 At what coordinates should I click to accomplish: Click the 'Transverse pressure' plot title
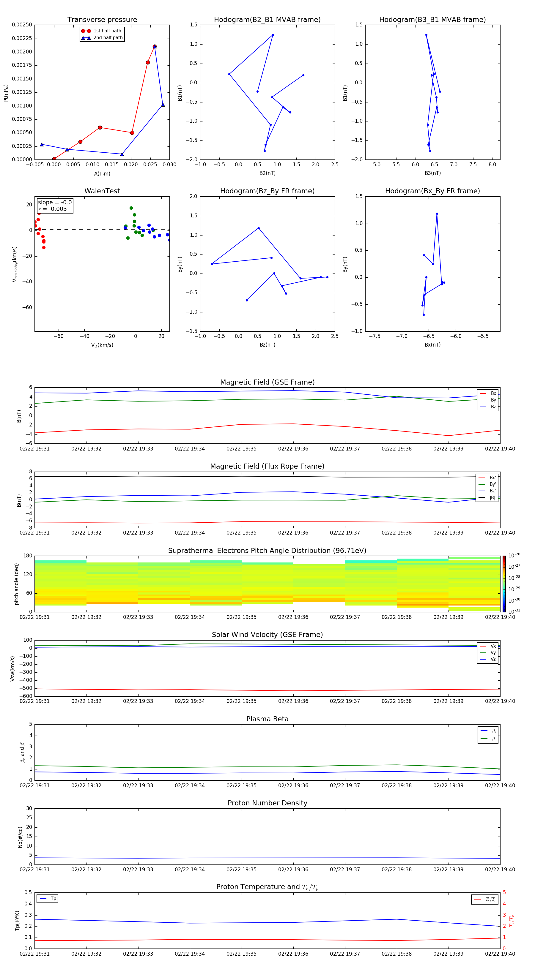[x=102, y=20]
